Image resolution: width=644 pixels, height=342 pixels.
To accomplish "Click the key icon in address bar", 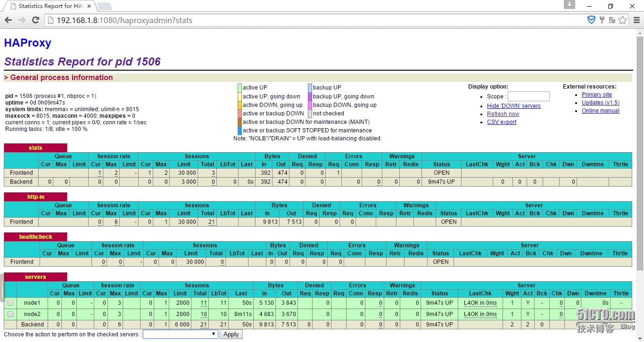I will pos(602,20).
